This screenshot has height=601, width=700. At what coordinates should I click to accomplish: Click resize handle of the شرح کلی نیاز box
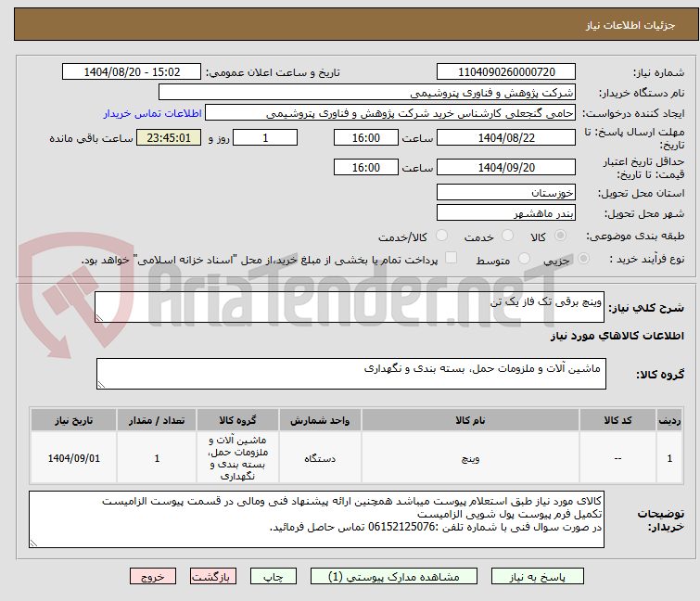99,318
